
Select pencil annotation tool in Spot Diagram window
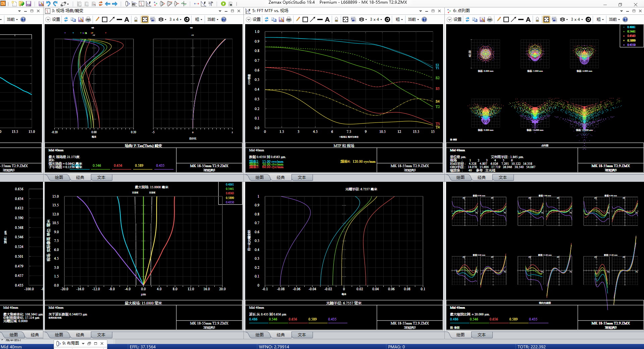[499, 19]
